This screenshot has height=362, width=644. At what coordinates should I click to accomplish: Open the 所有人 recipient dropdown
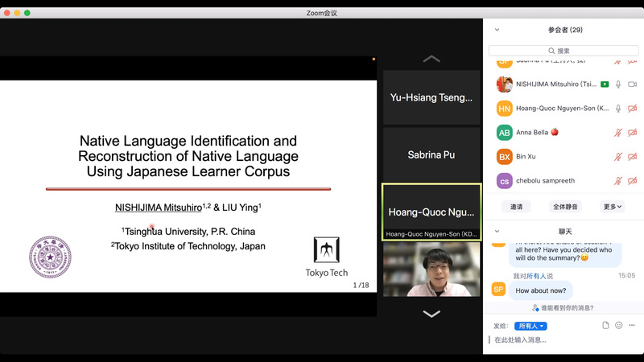[530, 326]
